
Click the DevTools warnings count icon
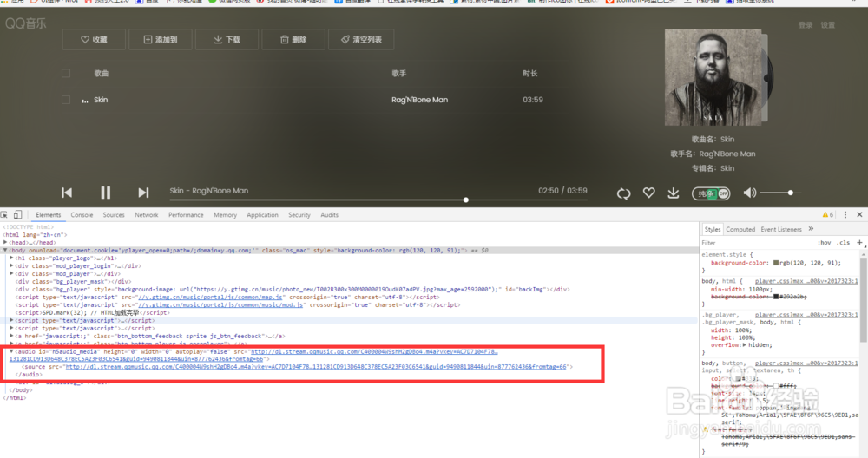827,214
